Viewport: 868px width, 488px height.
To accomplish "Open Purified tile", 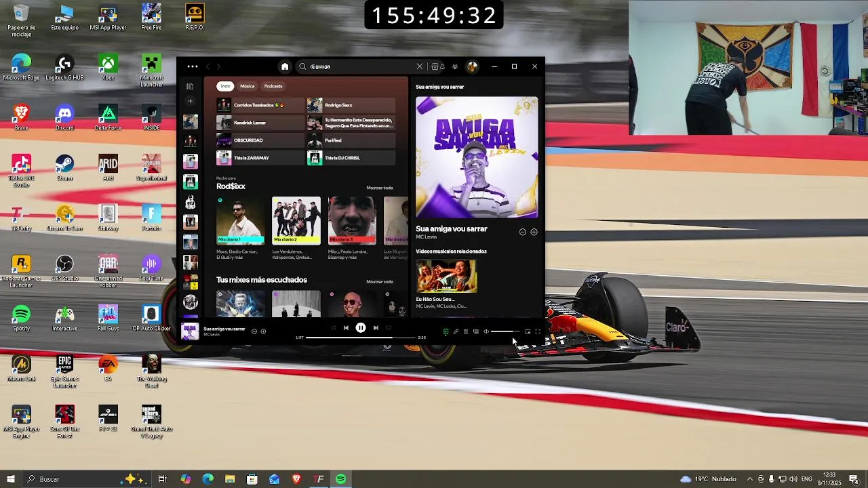I will [351, 140].
